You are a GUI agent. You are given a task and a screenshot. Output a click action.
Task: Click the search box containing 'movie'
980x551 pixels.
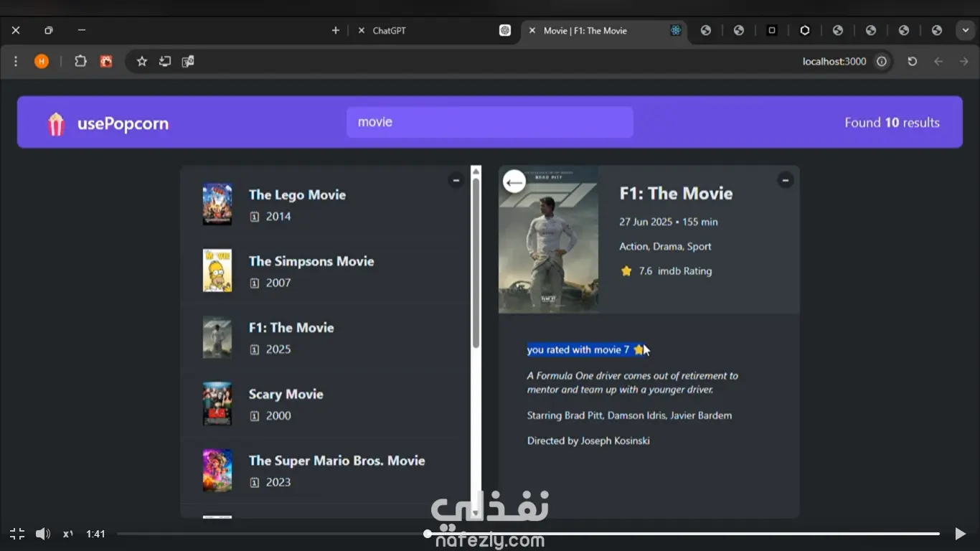click(x=490, y=122)
